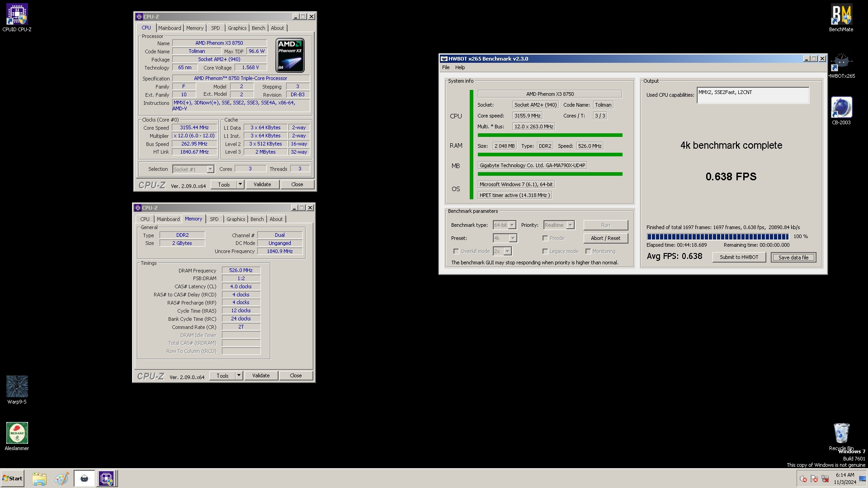Viewport: 868px width, 488px height.
Task: Switch to SPD tab in the upper CPU-Z window
Action: tap(216, 28)
